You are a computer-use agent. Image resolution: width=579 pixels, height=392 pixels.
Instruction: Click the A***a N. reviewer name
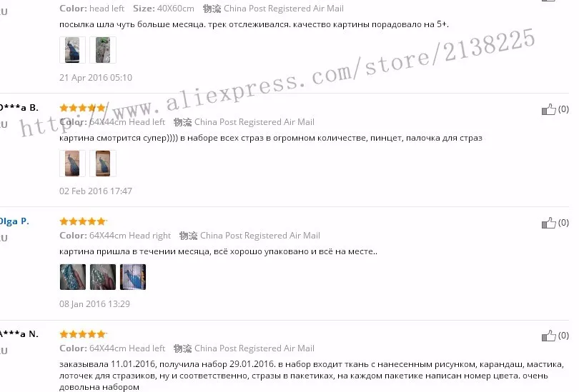pyautogui.click(x=19, y=334)
